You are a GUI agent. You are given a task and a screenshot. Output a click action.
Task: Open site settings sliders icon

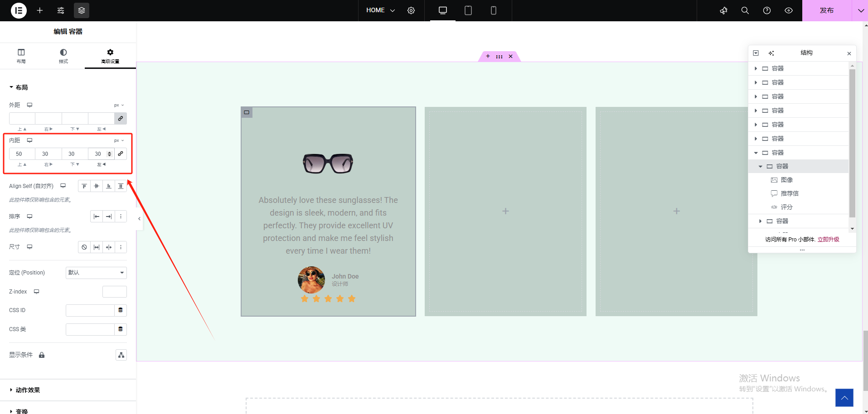[x=61, y=10]
